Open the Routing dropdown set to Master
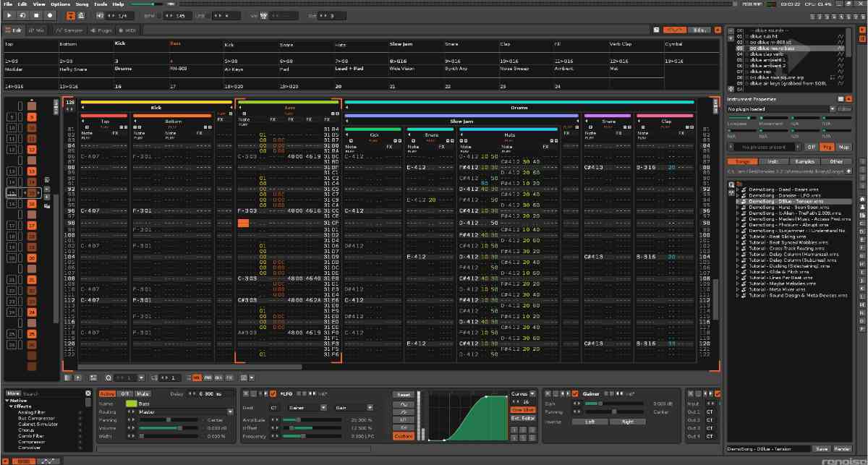This screenshot has height=465, width=868. [x=187, y=411]
